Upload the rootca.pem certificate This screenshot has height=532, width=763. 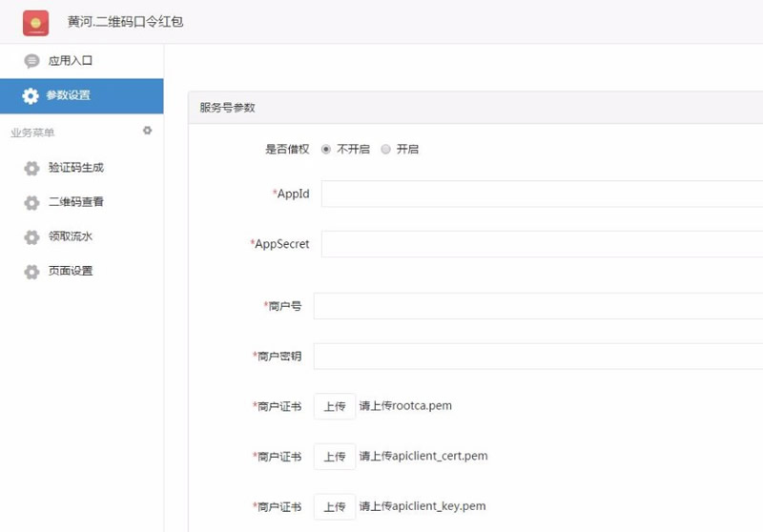tap(334, 406)
